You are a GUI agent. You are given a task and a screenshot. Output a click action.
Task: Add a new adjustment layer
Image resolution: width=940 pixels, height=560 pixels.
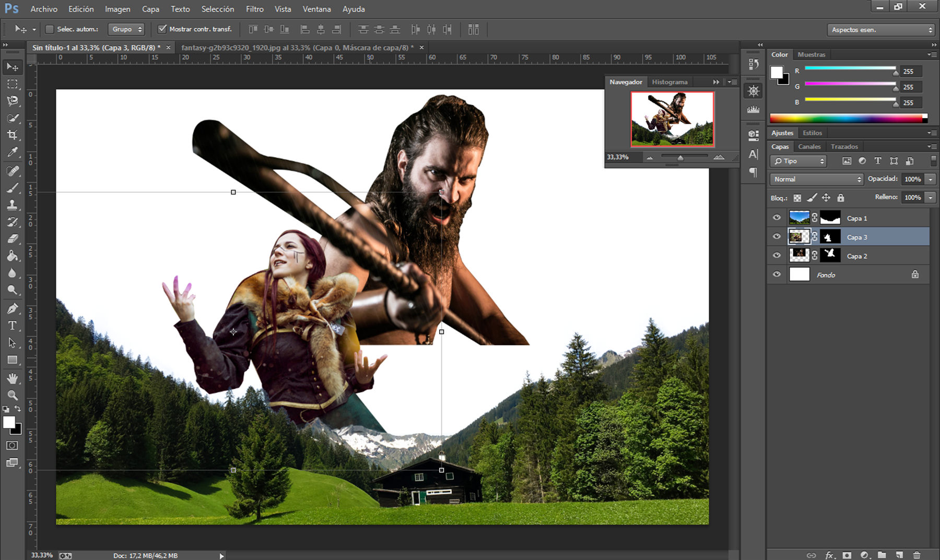[x=865, y=555]
